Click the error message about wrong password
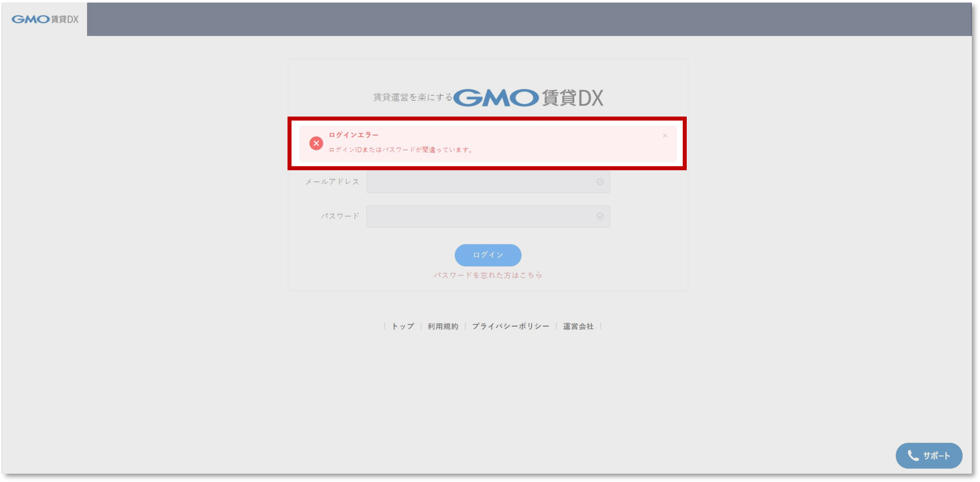The image size is (980, 482). click(401, 150)
